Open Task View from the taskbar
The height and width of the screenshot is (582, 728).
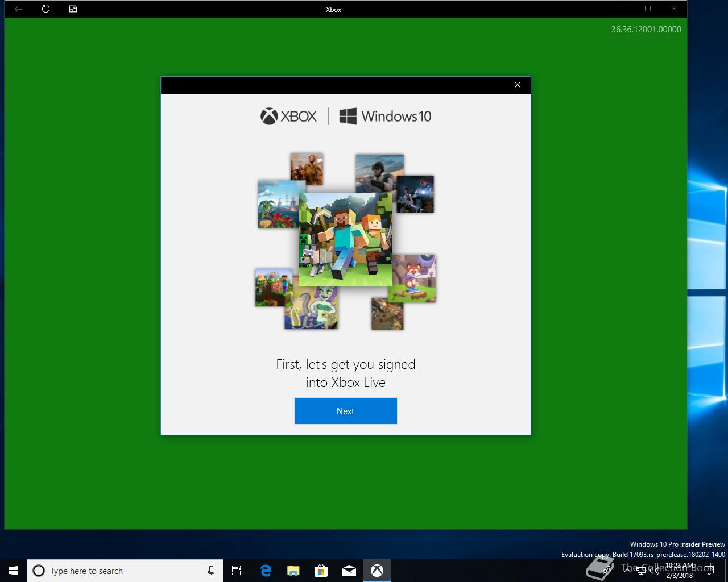(x=237, y=571)
